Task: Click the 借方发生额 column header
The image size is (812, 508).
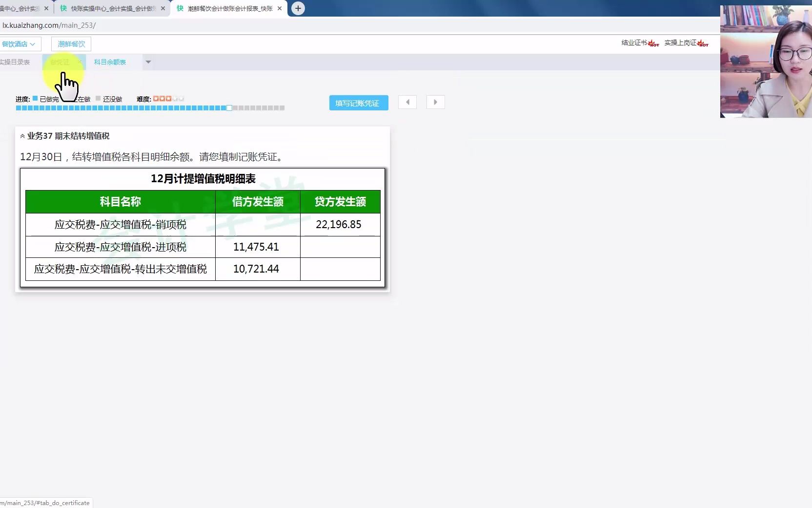Action: click(258, 202)
